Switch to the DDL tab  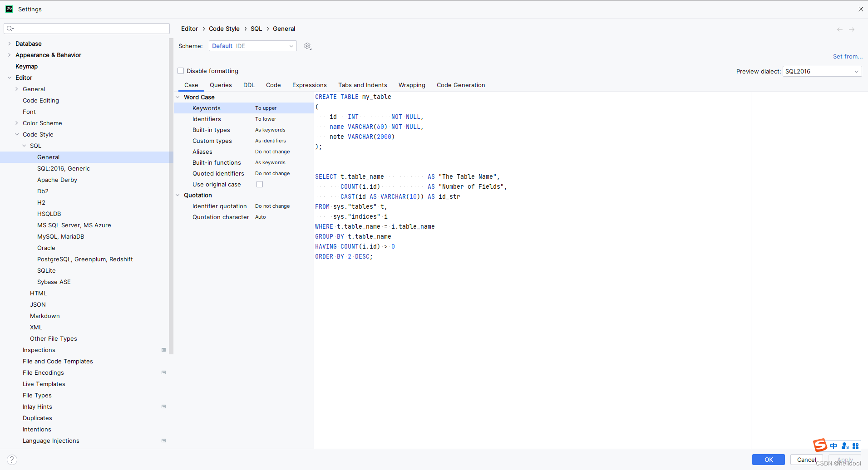click(x=249, y=85)
